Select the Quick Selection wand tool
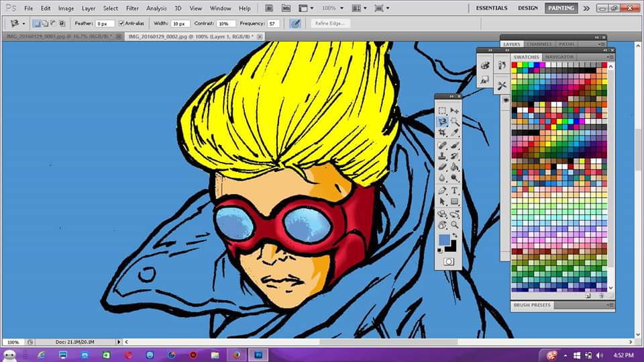 pos(454,122)
